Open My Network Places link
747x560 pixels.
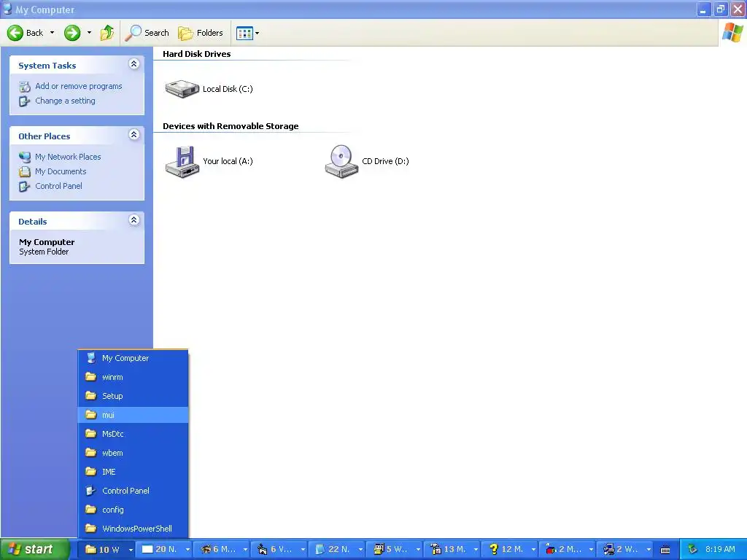click(x=68, y=157)
